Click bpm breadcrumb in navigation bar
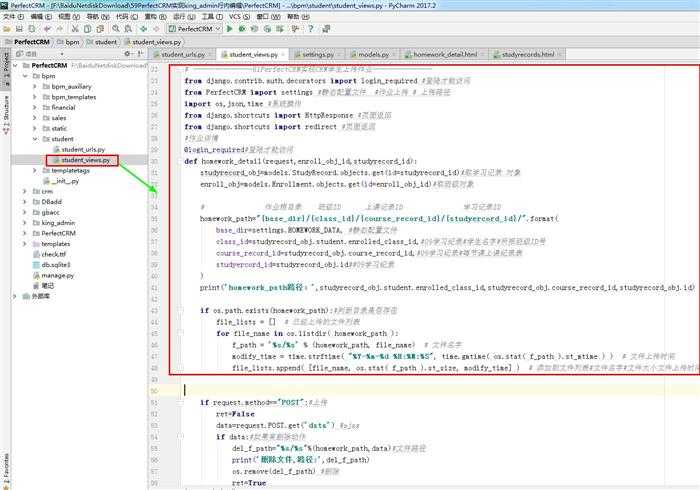 (x=68, y=42)
